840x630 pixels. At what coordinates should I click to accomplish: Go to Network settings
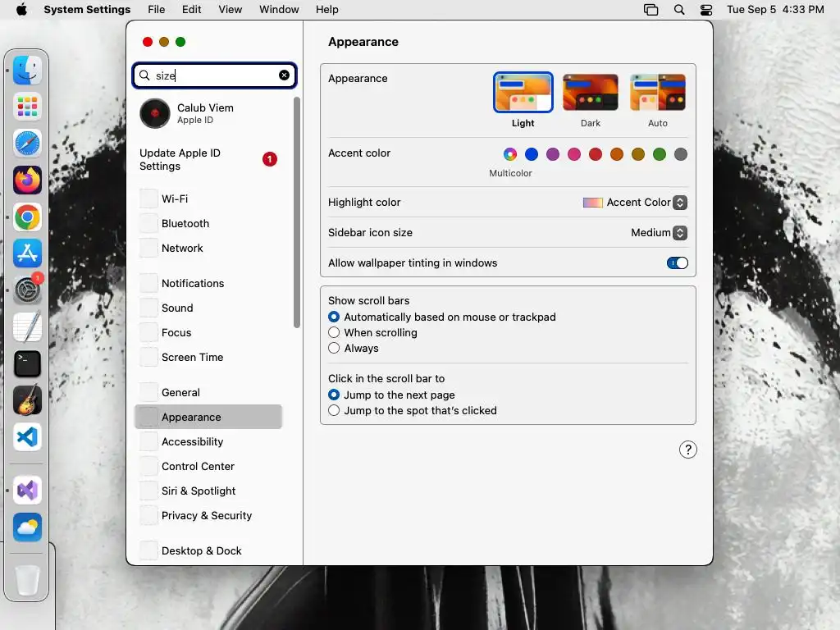(x=208, y=248)
